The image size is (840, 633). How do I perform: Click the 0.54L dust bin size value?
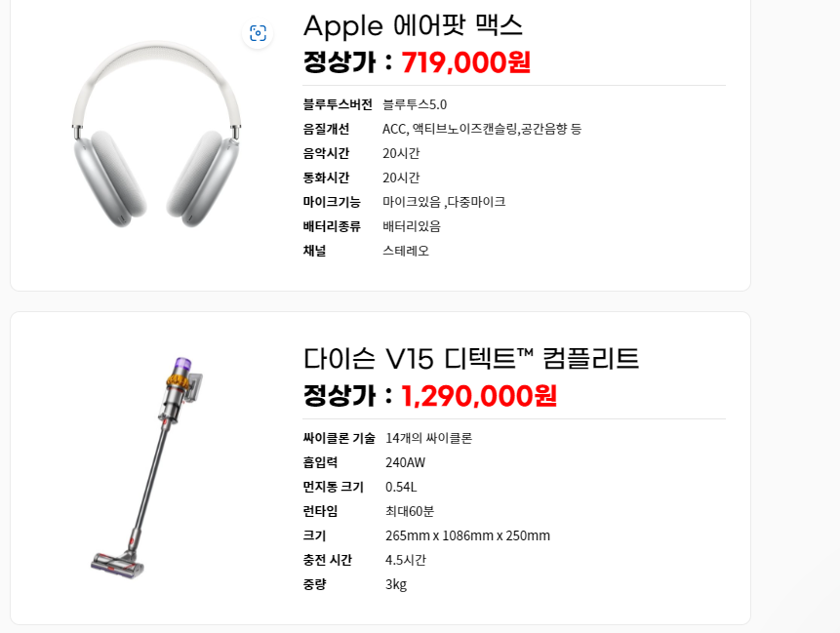point(401,487)
